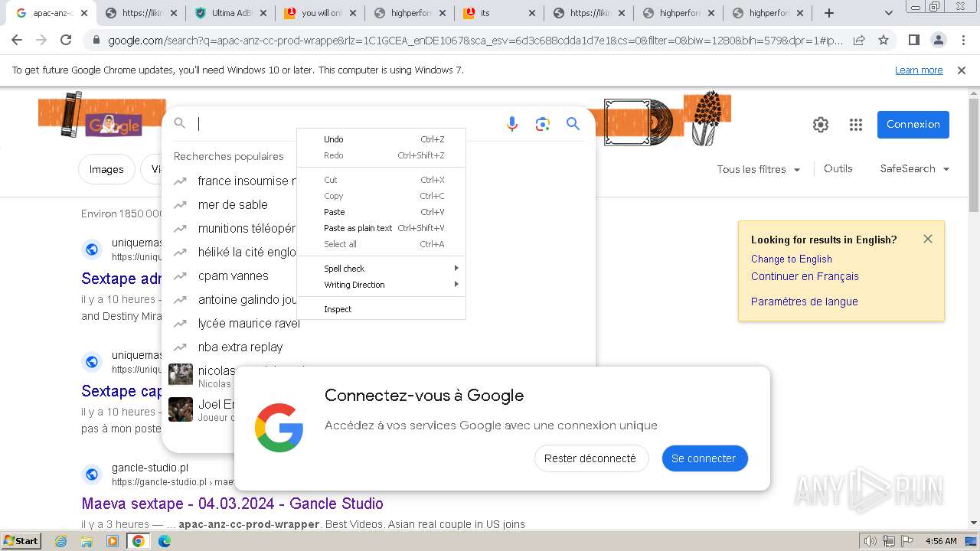Open a new tab with plus icon
The height and width of the screenshot is (551, 980).
tap(829, 13)
